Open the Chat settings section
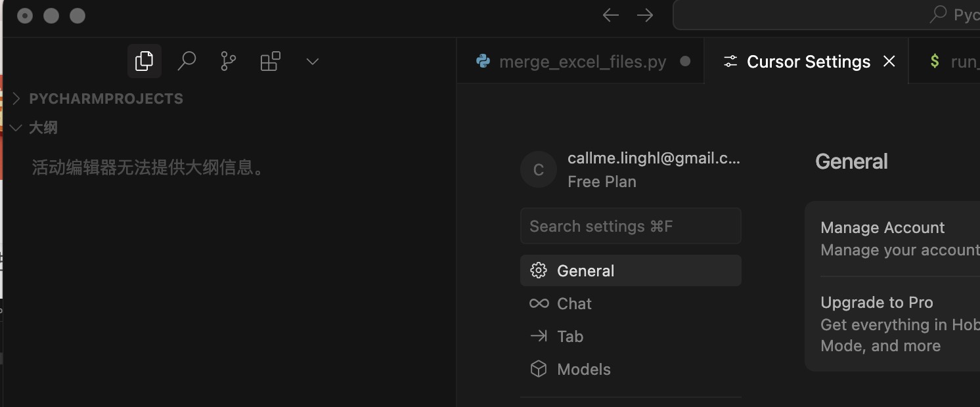 (631, 303)
